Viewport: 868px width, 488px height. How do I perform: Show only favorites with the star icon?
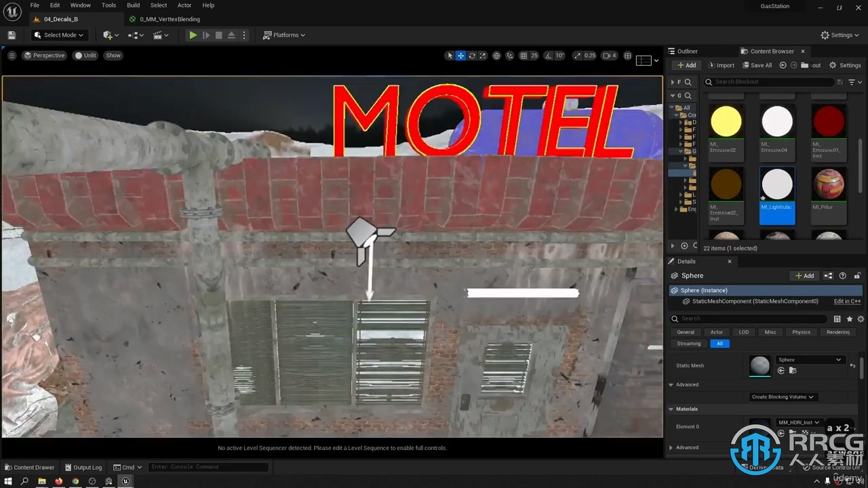pyautogui.click(x=850, y=319)
